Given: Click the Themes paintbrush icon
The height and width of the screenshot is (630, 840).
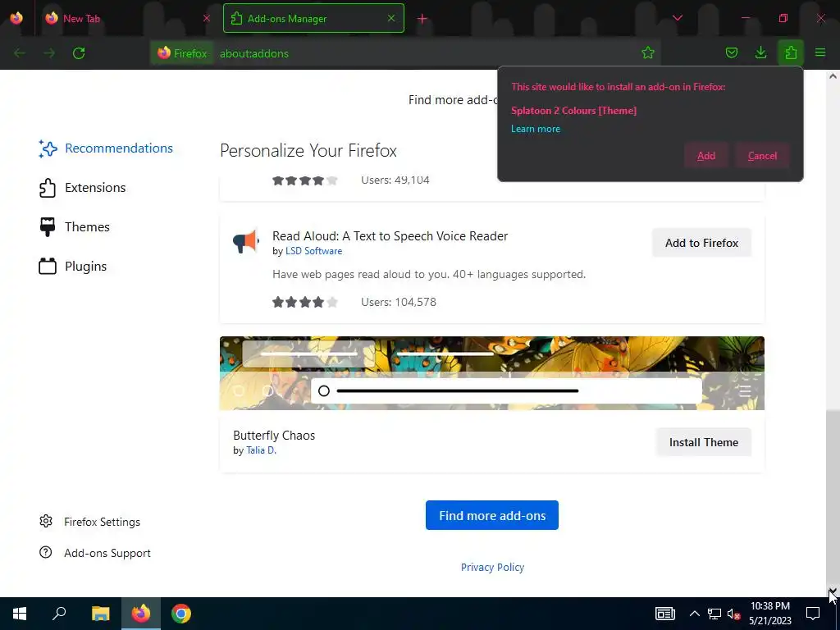Looking at the screenshot, I should 47,227.
